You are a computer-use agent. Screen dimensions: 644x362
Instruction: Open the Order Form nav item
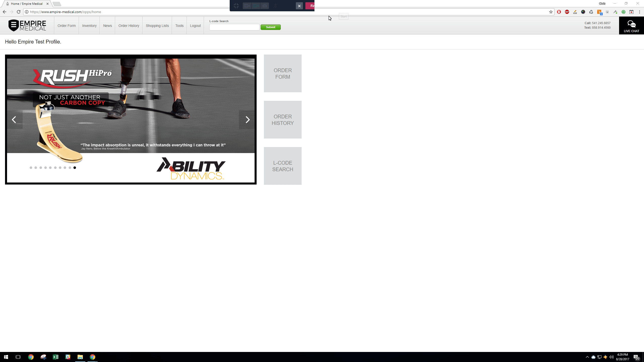coord(67,26)
